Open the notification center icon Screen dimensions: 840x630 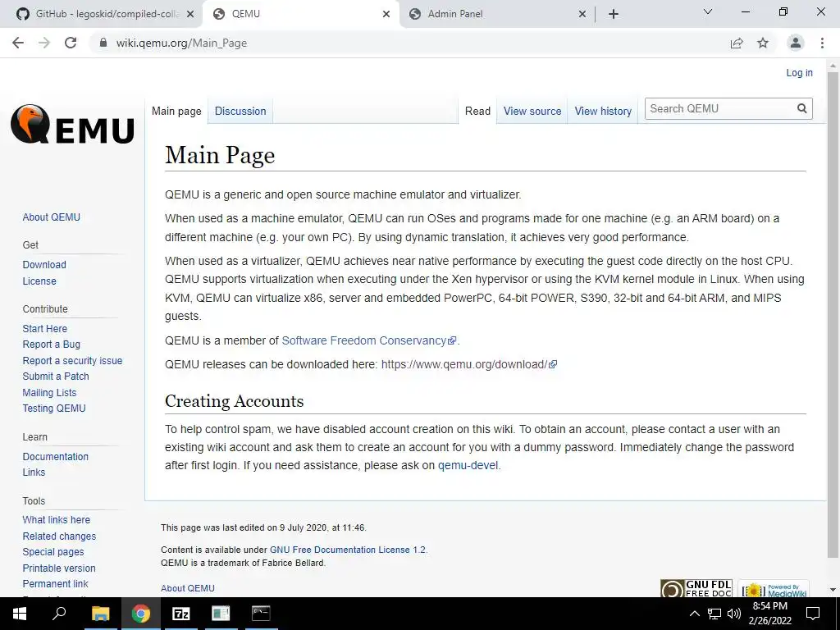[813, 614]
